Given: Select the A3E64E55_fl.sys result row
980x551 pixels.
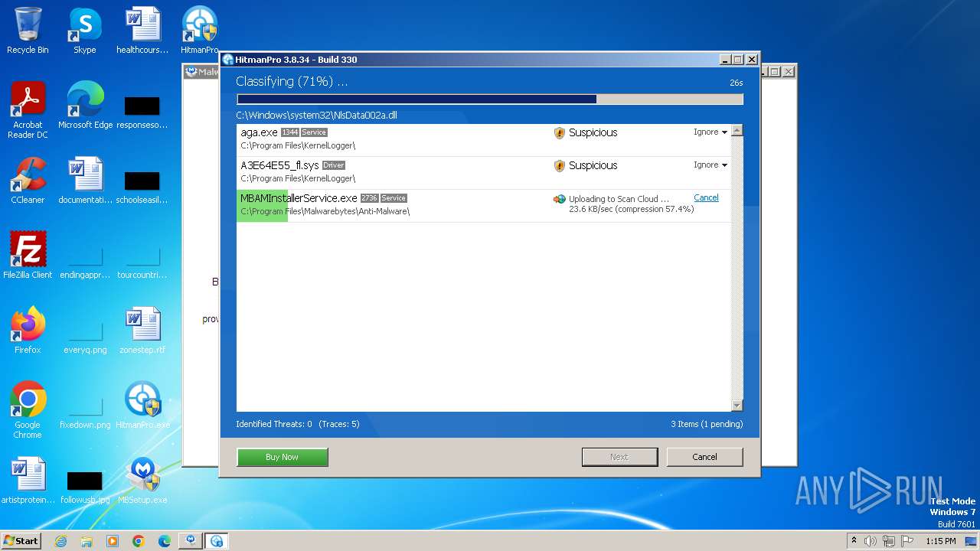Looking at the screenshot, I should 484,173.
